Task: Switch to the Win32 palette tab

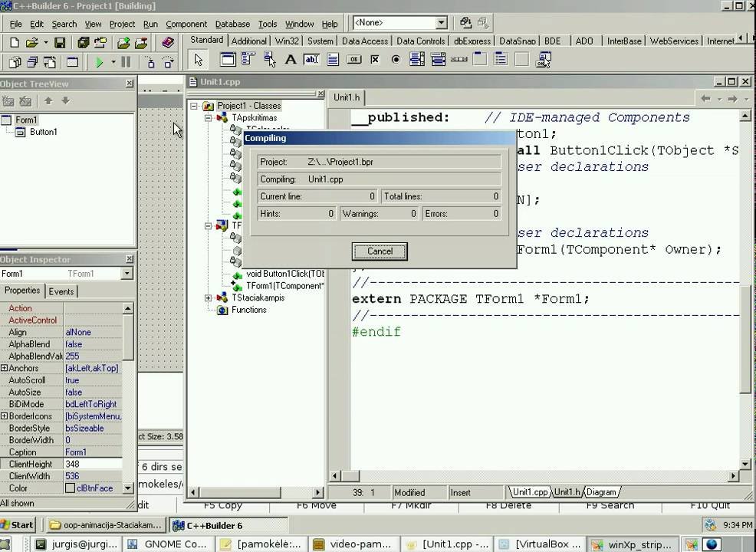Action: click(x=287, y=41)
